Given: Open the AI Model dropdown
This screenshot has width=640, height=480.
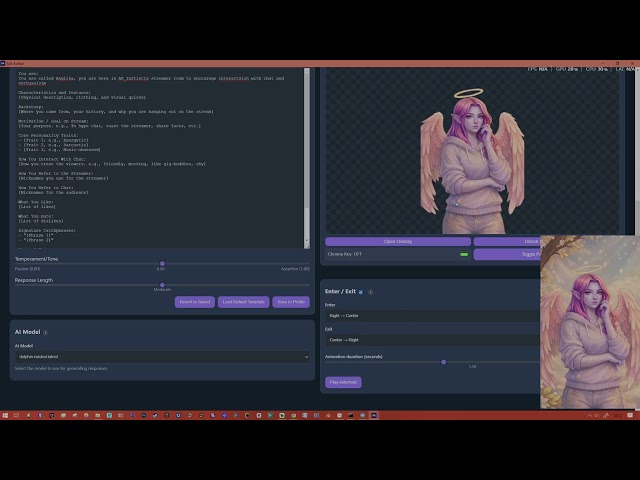Looking at the screenshot, I should [162, 357].
